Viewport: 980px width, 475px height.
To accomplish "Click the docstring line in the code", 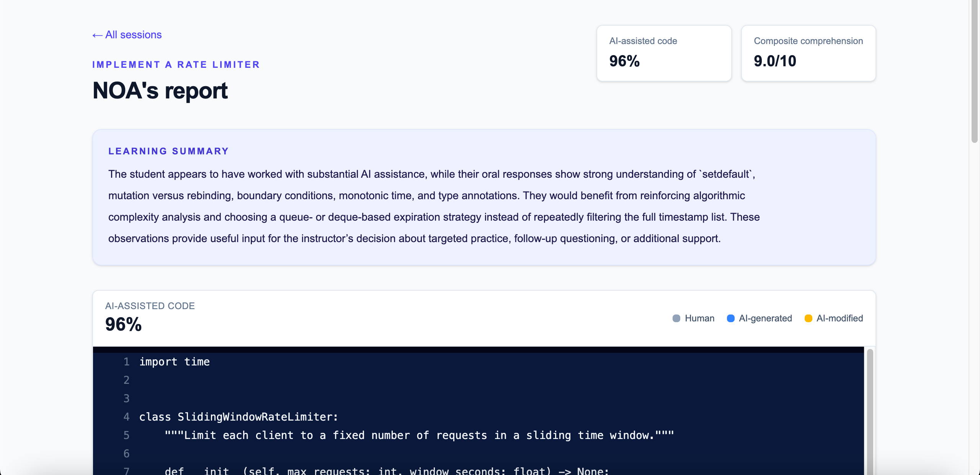I will coord(419,435).
